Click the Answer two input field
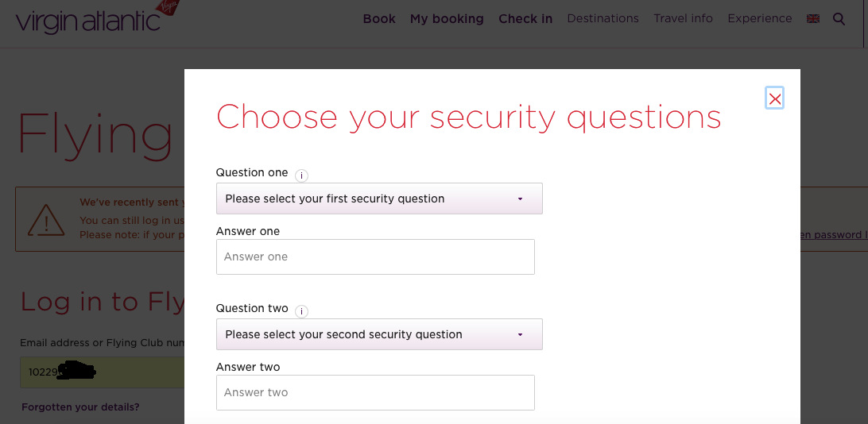The height and width of the screenshot is (424, 868). (375, 392)
